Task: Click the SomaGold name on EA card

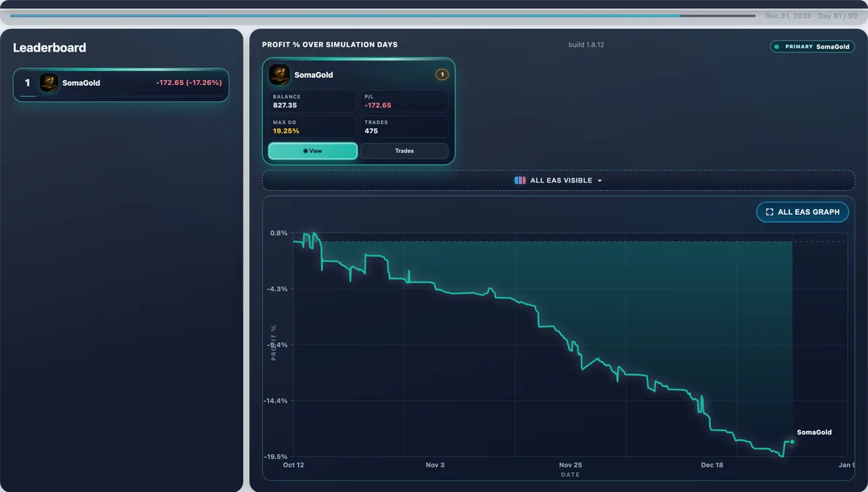Action: (313, 75)
